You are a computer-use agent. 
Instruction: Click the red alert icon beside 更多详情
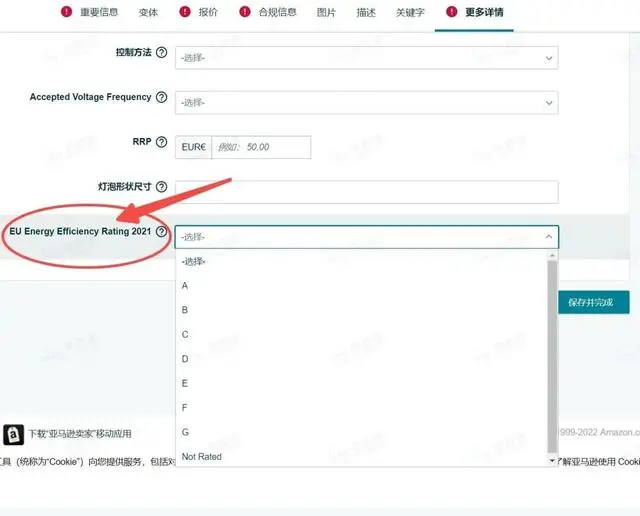[451, 12]
